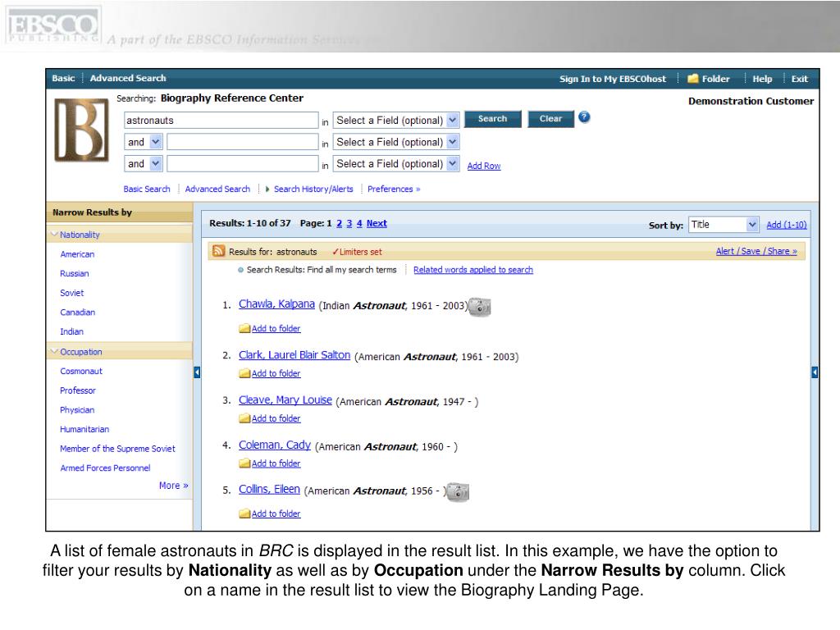Switch to Basic search tab in top bar
The image size is (840, 630).
point(63,78)
